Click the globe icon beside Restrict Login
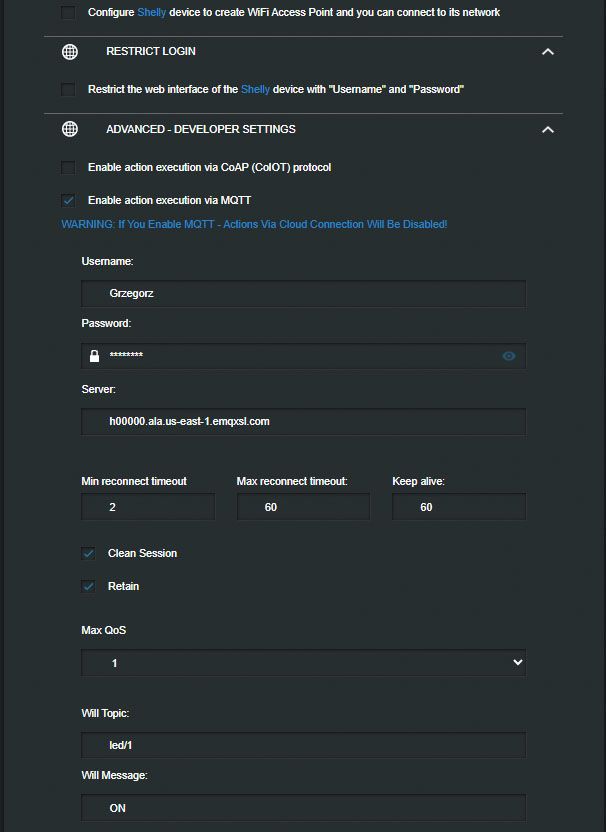Viewport: 606px width, 832px height. pos(70,51)
